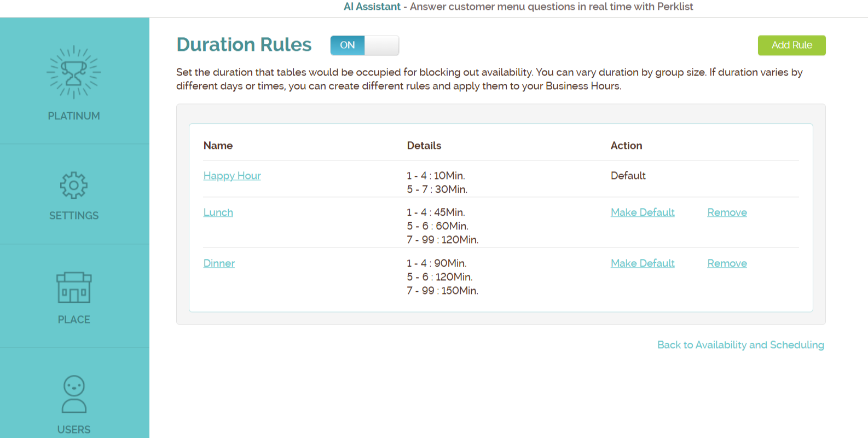Open the Dinner rule
This screenshot has width=868, height=438.
(219, 263)
